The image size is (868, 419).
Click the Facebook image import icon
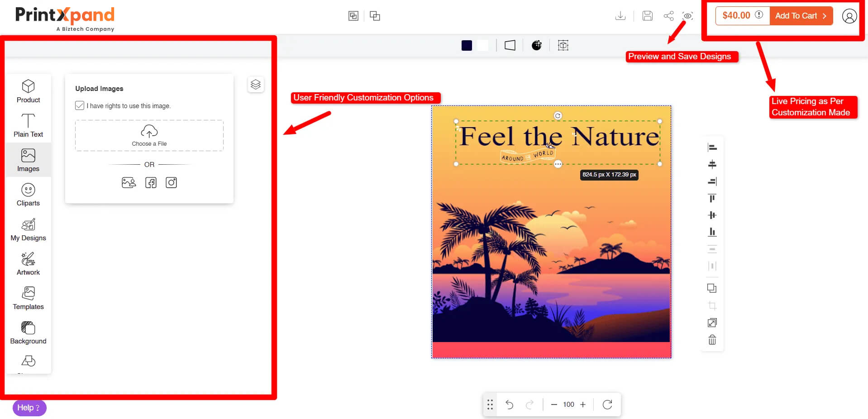(151, 182)
